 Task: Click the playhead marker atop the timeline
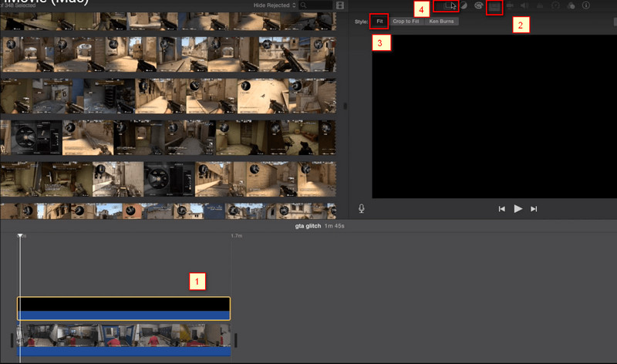(21, 235)
